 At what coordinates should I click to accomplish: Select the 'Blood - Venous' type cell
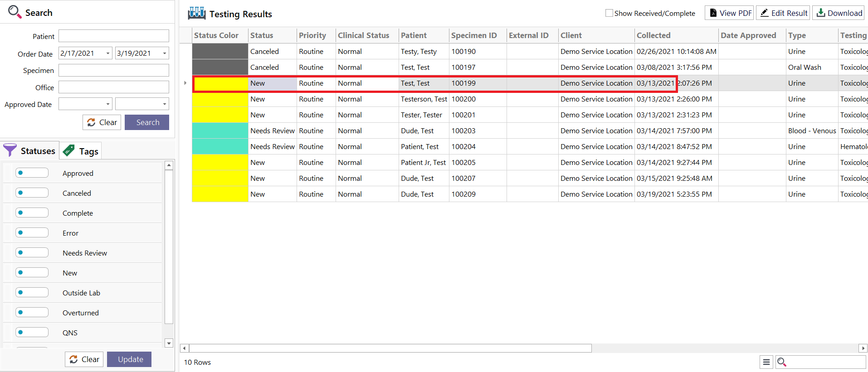[812, 130]
